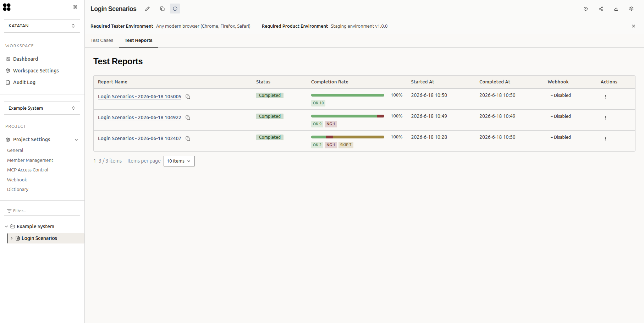Image resolution: width=644 pixels, height=323 pixels.
Task: Open General project settings
Action: pyautogui.click(x=15, y=150)
